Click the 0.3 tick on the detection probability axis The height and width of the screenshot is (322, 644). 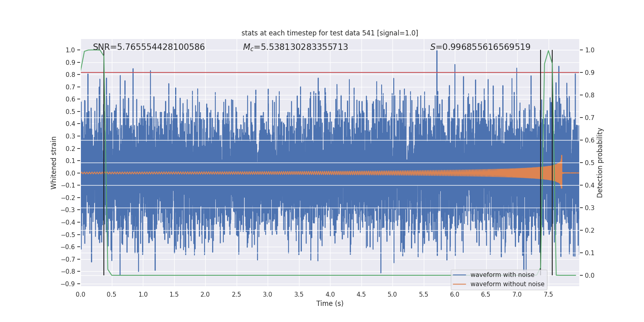[x=590, y=208]
